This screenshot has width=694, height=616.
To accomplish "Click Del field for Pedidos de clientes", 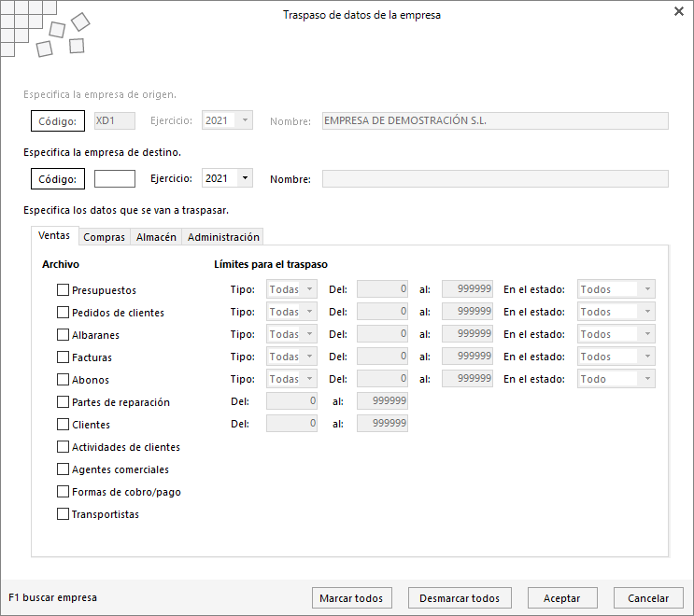I will [x=382, y=312].
